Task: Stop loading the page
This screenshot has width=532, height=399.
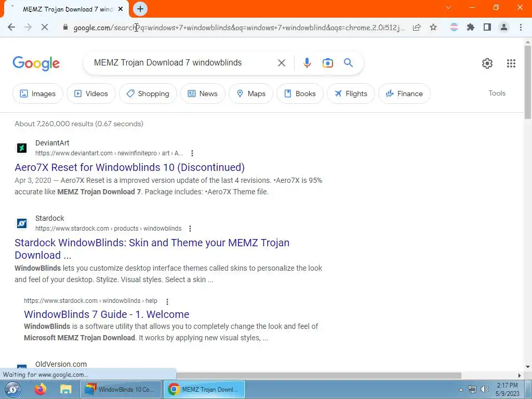Action: pyautogui.click(x=45, y=27)
